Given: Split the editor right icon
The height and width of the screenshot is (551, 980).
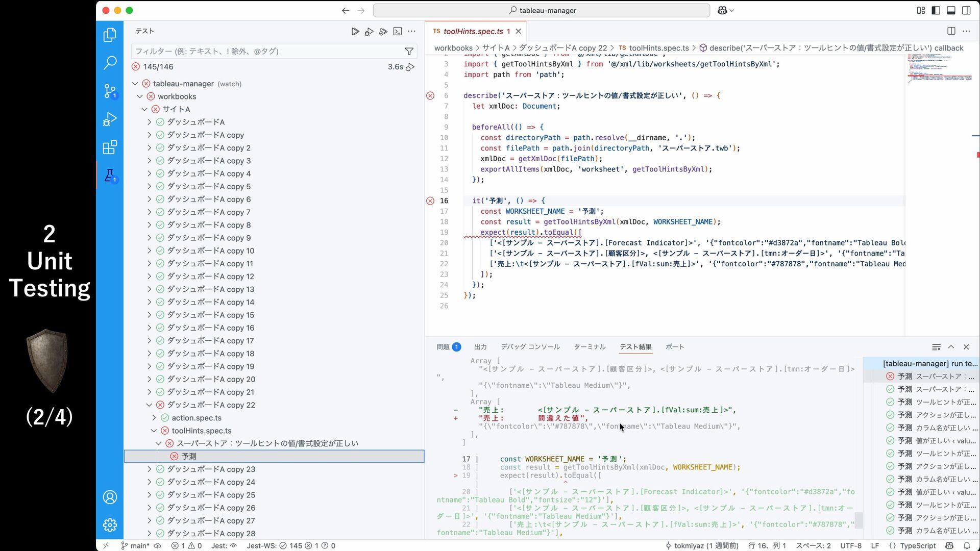Looking at the screenshot, I should (x=951, y=31).
